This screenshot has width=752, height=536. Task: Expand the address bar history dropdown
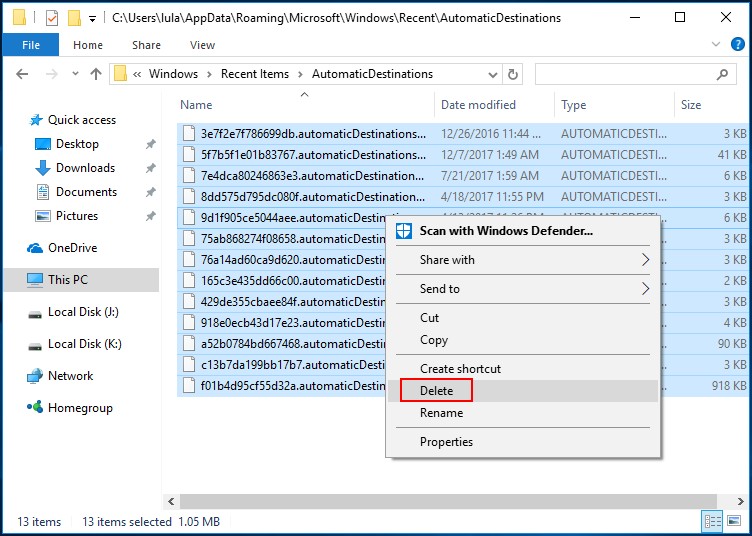point(493,75)
